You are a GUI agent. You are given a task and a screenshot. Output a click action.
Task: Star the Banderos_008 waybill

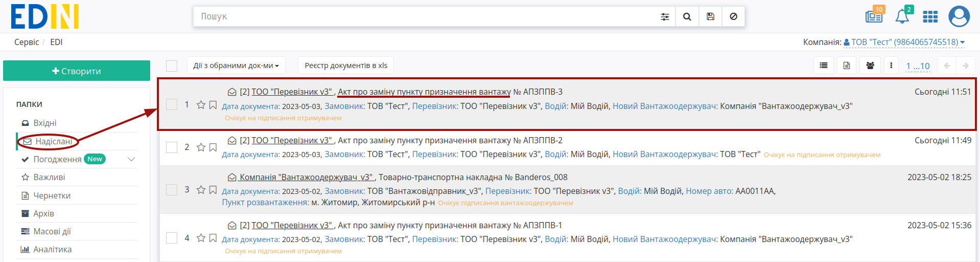tap(201, 190)
